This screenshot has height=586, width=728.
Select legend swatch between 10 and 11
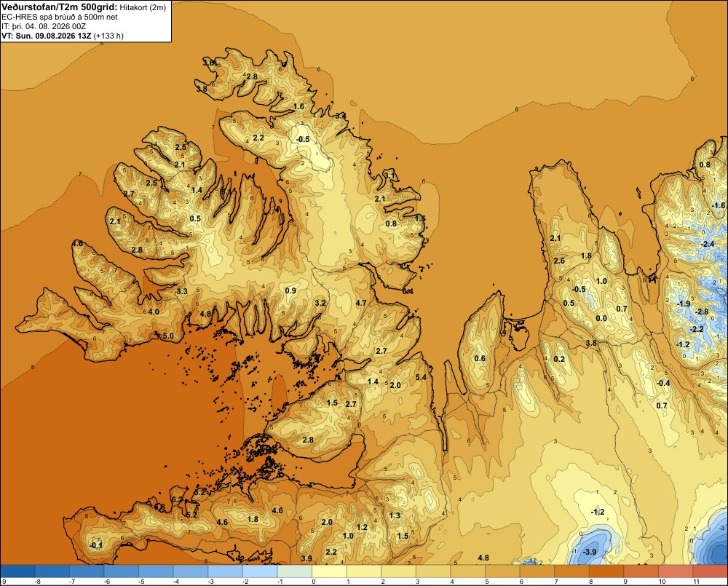point(676,571)
